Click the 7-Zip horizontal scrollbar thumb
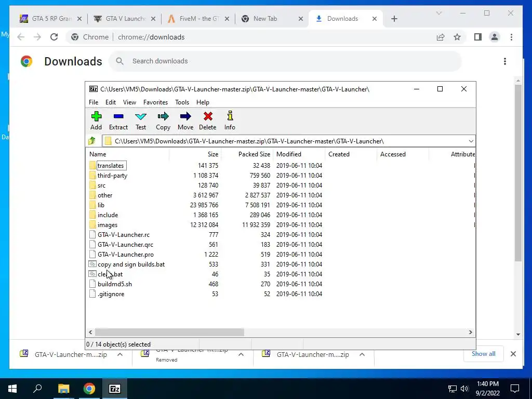532x399 pixels. (x=169, y=332)
